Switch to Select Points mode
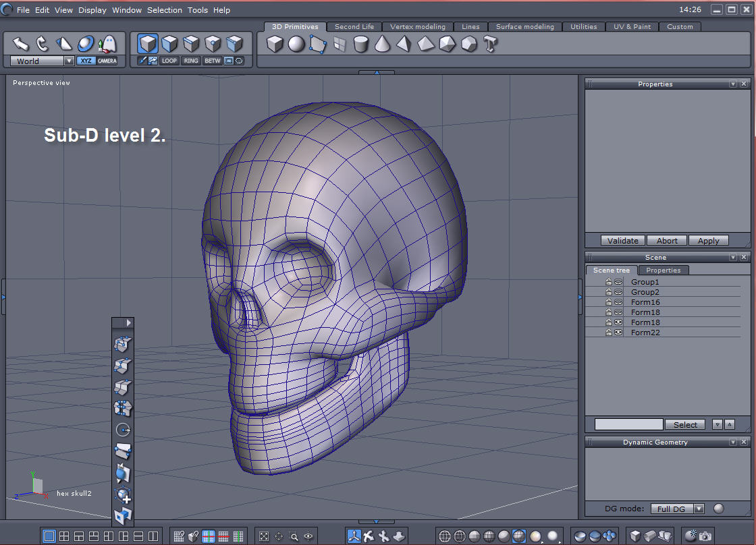 (x=213, y=43)
